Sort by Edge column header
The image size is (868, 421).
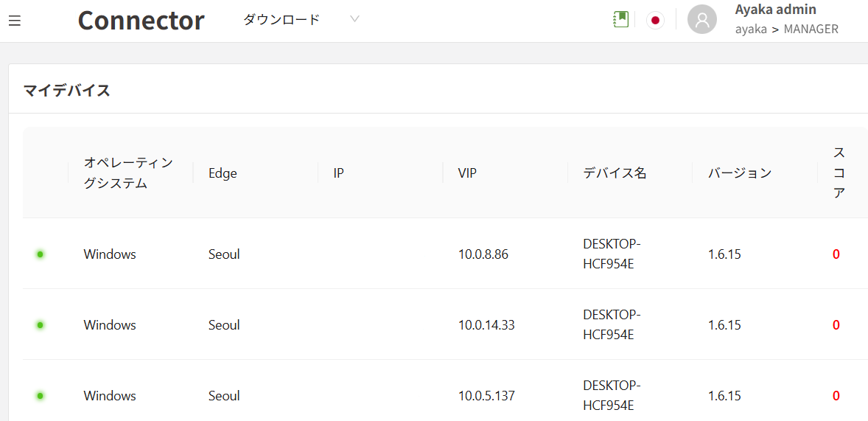[x=223, y=173]
